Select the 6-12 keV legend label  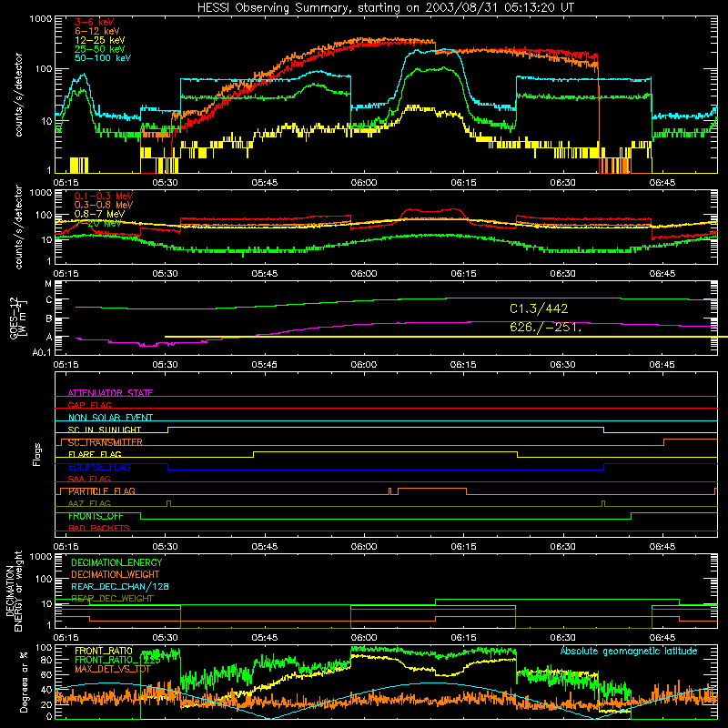(97, 31)
